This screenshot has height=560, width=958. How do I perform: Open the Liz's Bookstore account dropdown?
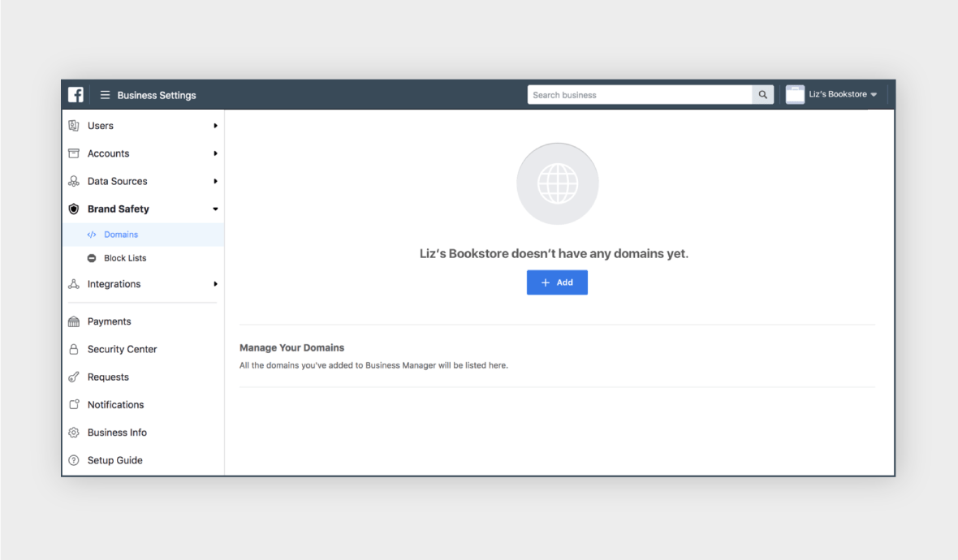[843, 94]
